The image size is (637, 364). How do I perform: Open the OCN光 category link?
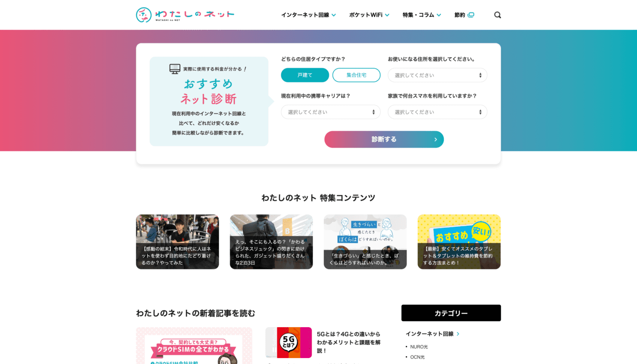[418, 357]
